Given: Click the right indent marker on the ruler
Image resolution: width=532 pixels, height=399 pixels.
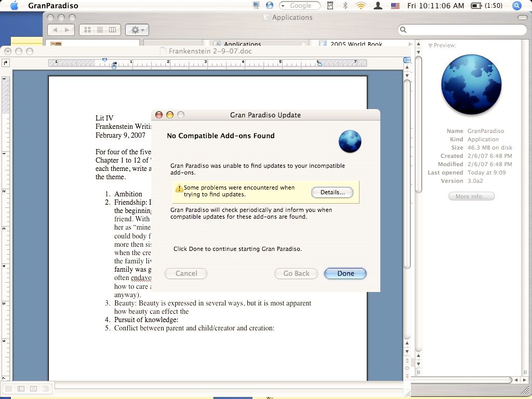Looking at the screenshot, I should coord(320,63).
